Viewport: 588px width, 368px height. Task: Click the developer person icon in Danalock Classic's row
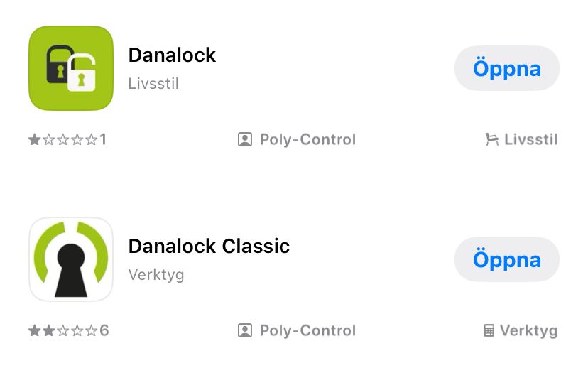pos(245,330)
